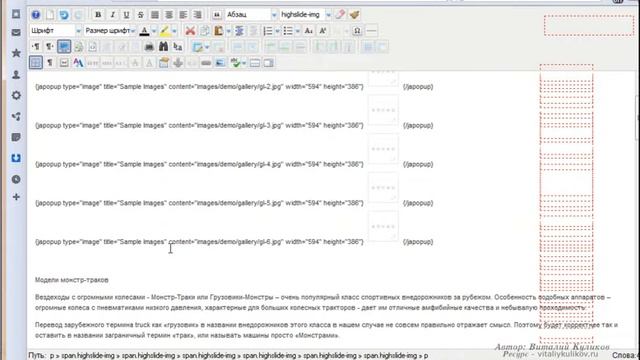This screenshot has height=360, width=640.
Task: Click the new document icon
Action: [50, 15]
